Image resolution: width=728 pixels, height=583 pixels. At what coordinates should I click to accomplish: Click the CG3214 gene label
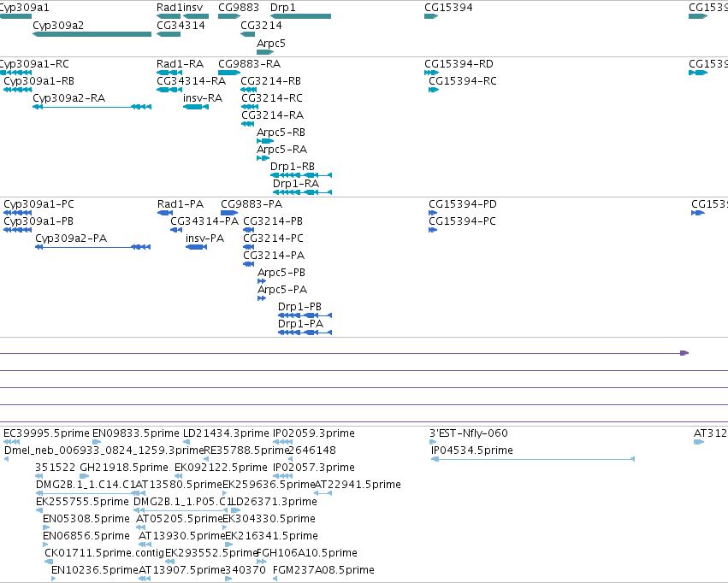(x=261, y=25)
